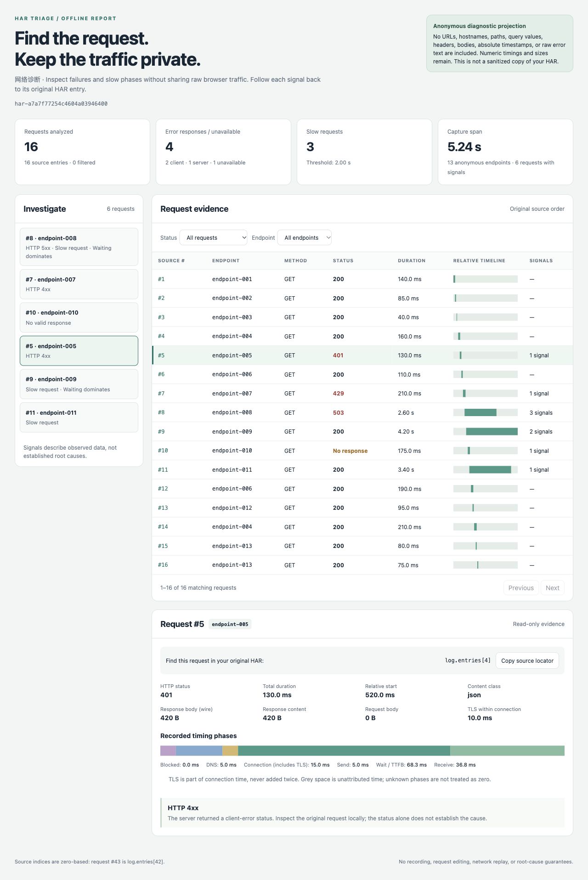
Task: Select the #8 endpoint-008 investigate card
Action: pyautogui.click(x=79, y=247)
